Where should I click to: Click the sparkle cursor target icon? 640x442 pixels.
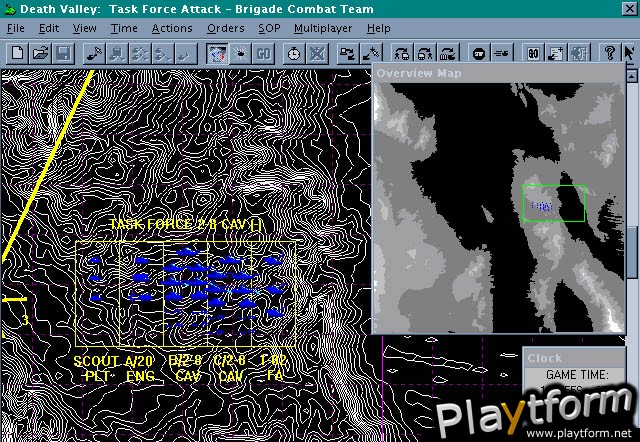click(x=371, y=53)
